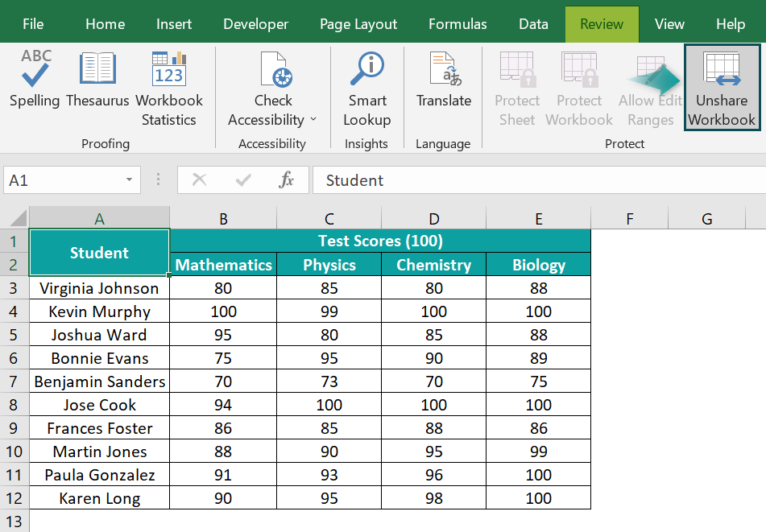Switch to the Formulas tab
The width and height of the screenshot is (766, 532).
click(458, 24)
